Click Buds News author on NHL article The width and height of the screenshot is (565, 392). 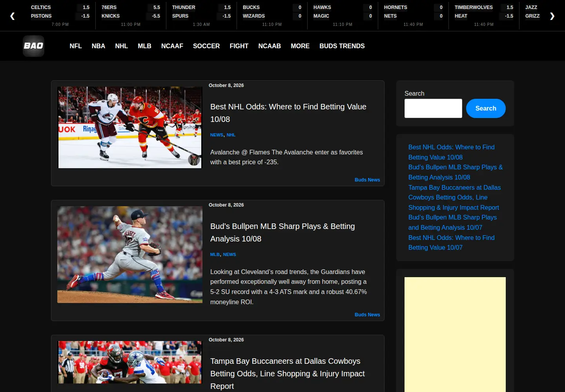pos(367,180)
